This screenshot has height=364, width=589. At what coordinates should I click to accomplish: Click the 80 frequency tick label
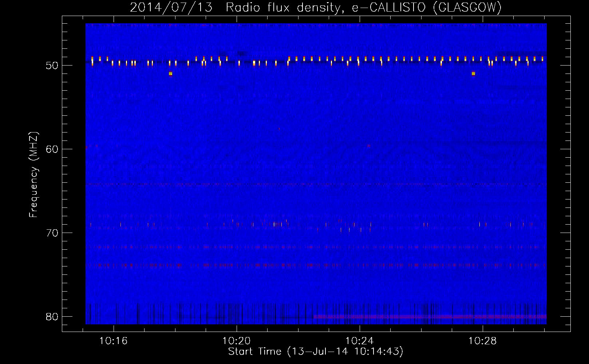coord(52,317)
